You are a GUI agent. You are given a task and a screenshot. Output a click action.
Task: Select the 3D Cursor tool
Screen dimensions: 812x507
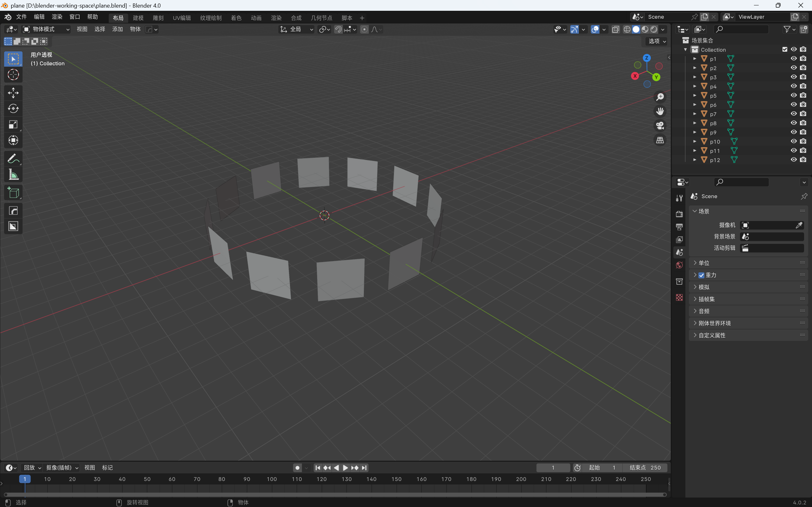pyautogui.click(x=13, y=75)
